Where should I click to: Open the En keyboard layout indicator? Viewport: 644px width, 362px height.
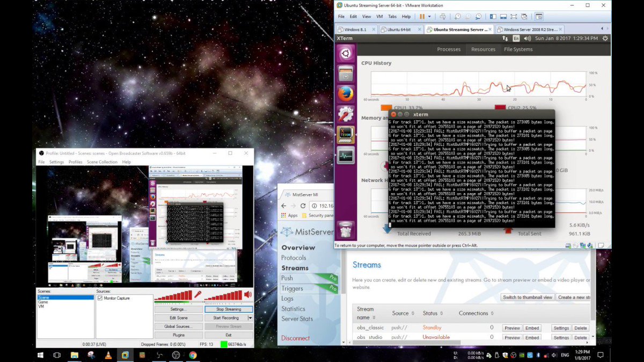(x=516, y=38)
